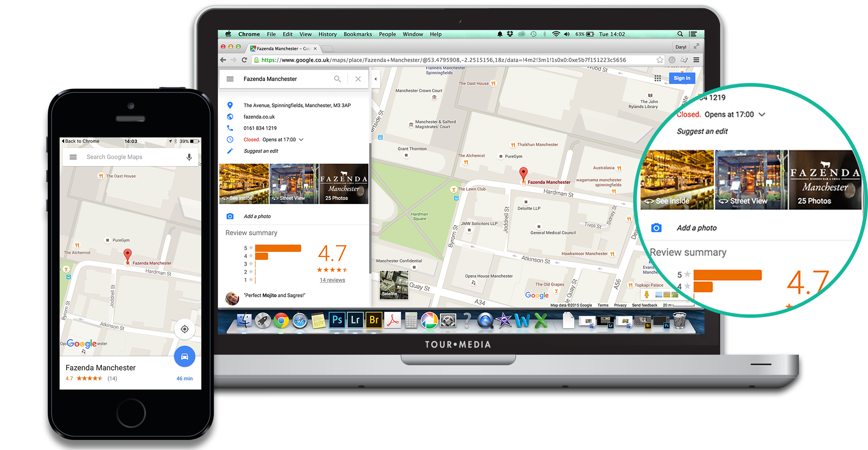
Task: Launch Photoshop (Ps) from the dock
Action: 337,320
